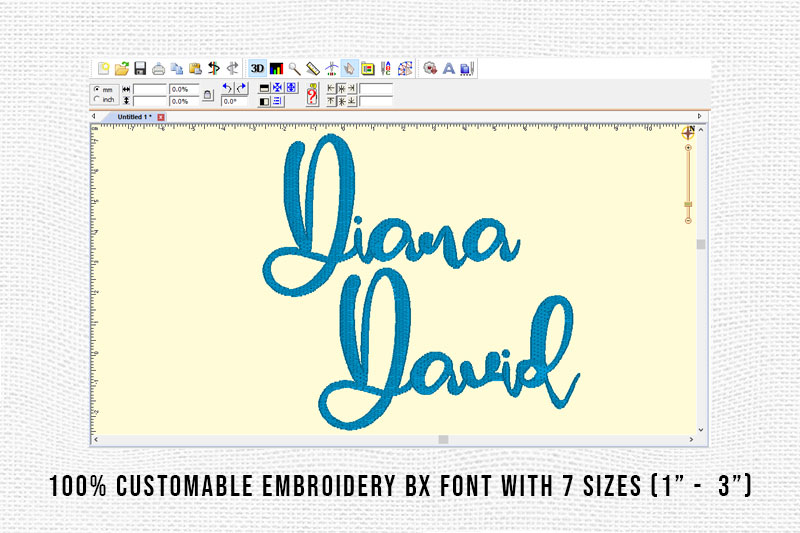The height and width of the screenshot is (533, 800).
Task: Select the magnifying glass zoom tool
Action: [294, 68]
